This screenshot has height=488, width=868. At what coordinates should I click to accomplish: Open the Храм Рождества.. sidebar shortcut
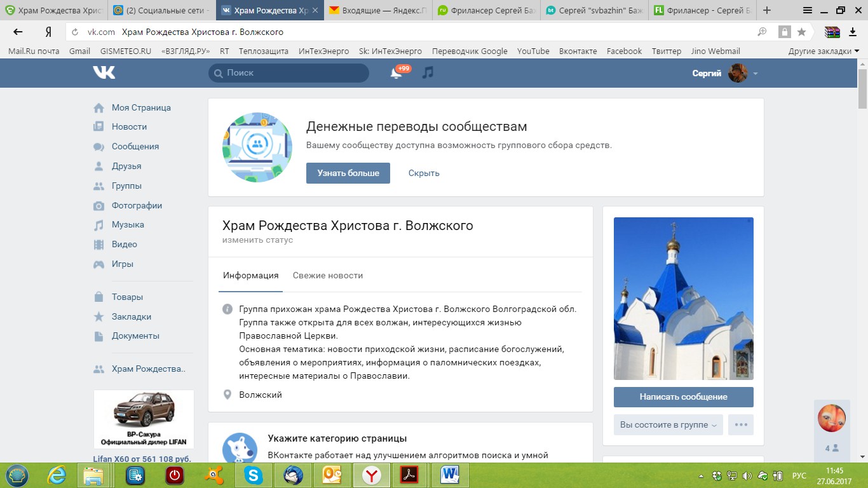pyautogui.click(x=149, y=369)
